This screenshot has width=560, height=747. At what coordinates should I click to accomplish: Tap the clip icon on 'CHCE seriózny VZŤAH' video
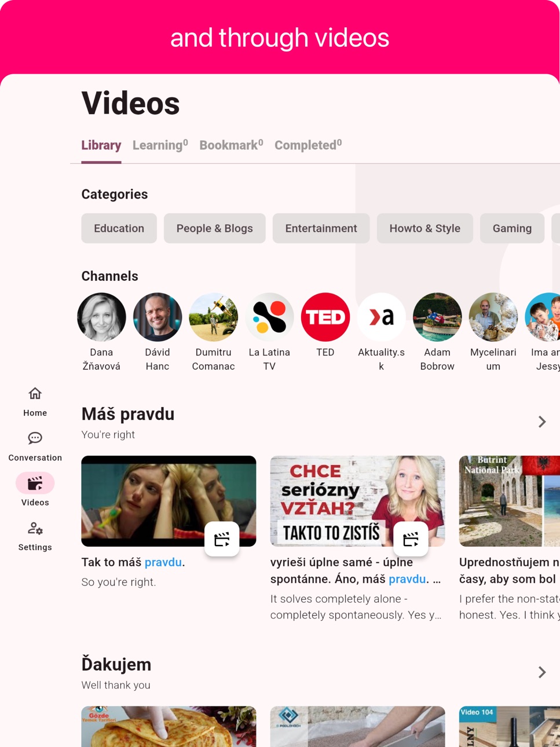click(411, 539)
